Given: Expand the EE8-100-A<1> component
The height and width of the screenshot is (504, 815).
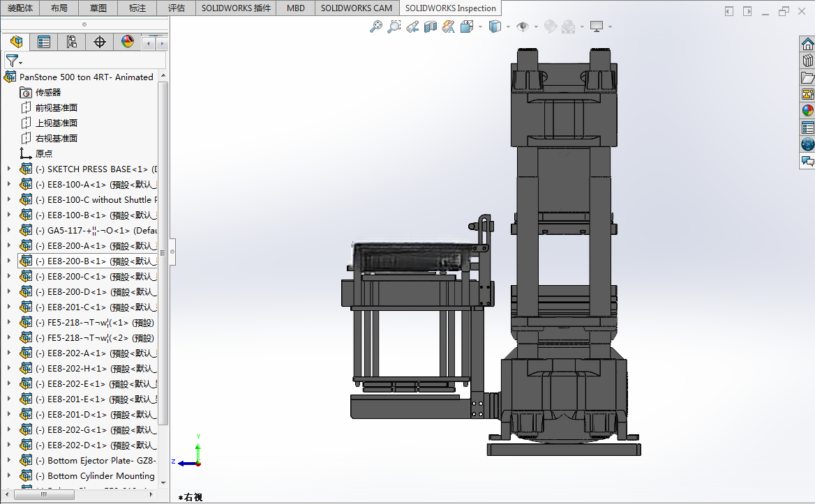Looking at the screenshot, I should point(8,184).
